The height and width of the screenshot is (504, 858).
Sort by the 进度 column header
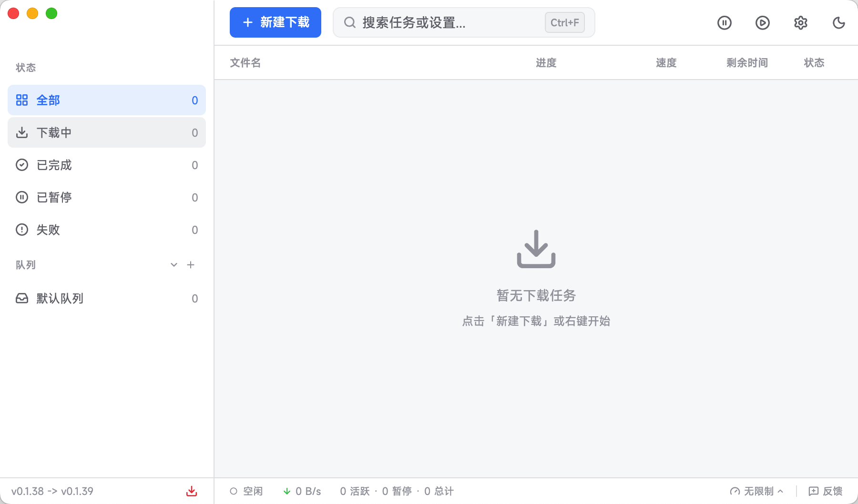point(546,63)
